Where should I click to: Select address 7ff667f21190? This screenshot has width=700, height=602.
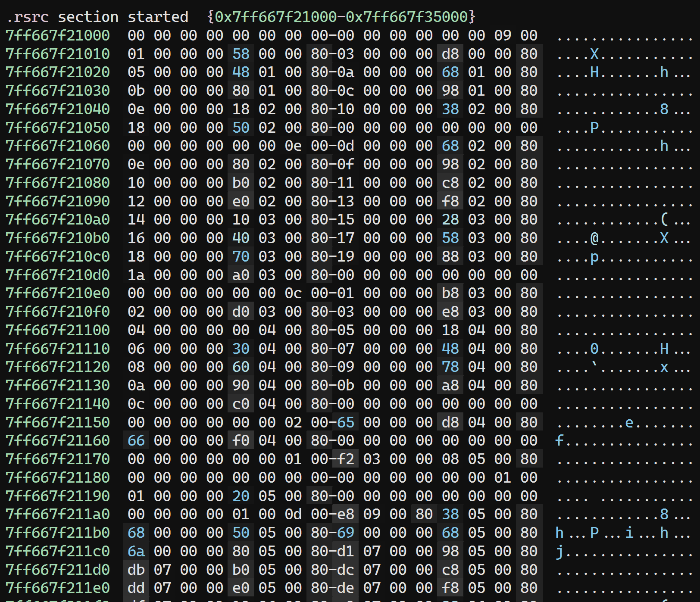(58, 496)
